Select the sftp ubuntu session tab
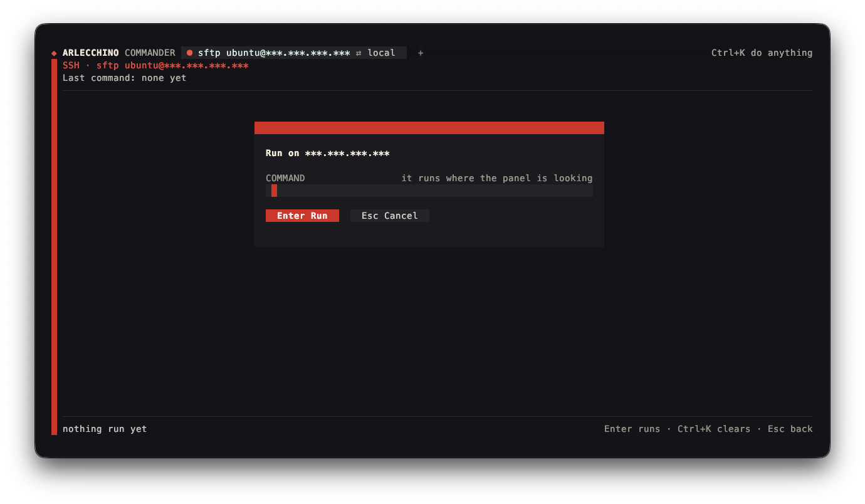This screenshot has width=865, height=504. pos(294,53)
